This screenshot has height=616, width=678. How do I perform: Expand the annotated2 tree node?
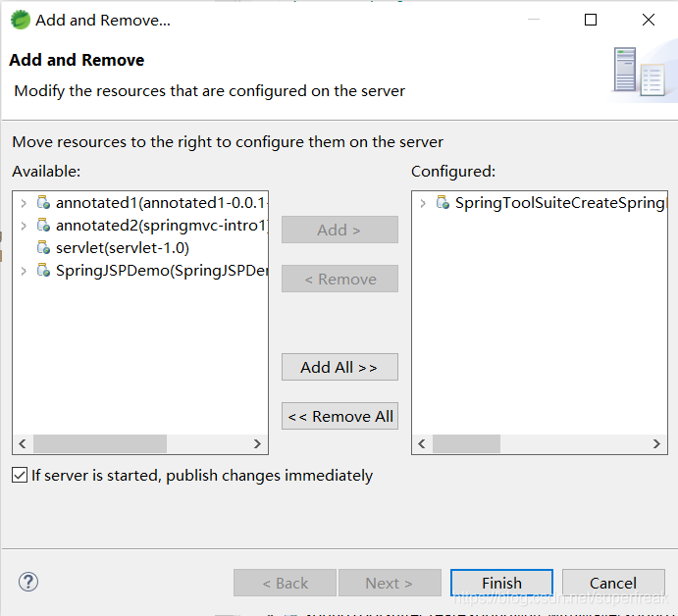(x=24, y=226)
